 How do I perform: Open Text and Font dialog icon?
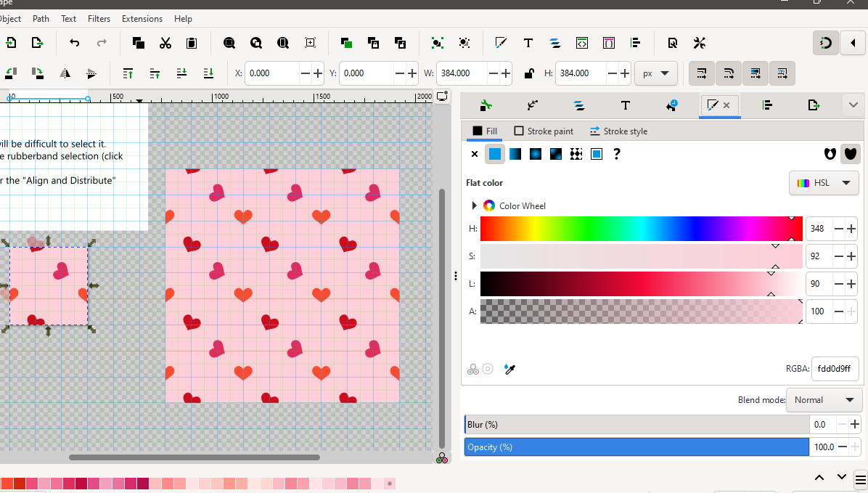(x=528, y=43)
